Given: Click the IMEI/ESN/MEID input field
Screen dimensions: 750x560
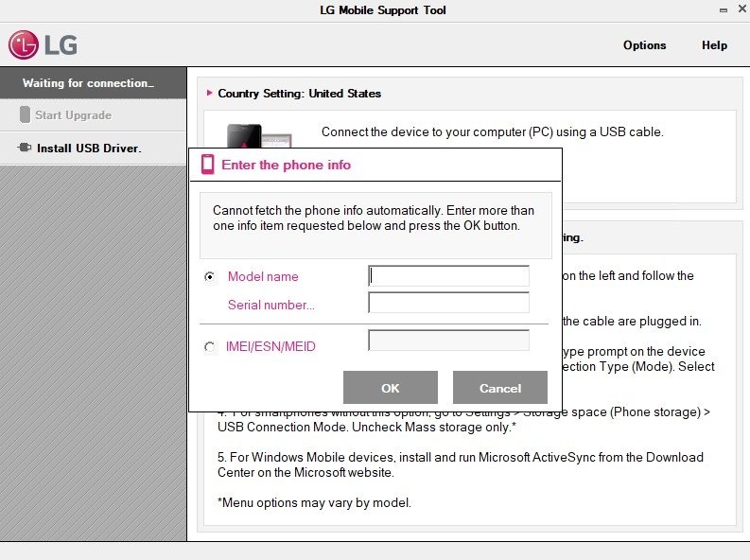Looking at the screenshot, I should point(448,340).
